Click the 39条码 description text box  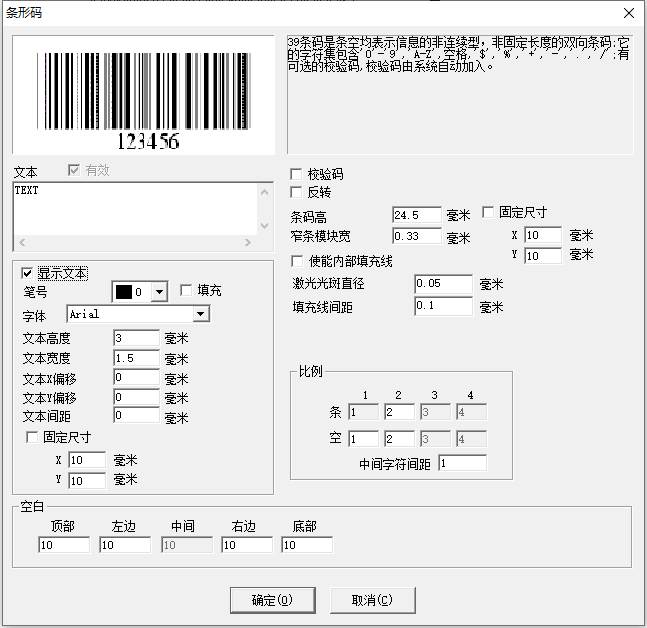(x=460, y=95)
